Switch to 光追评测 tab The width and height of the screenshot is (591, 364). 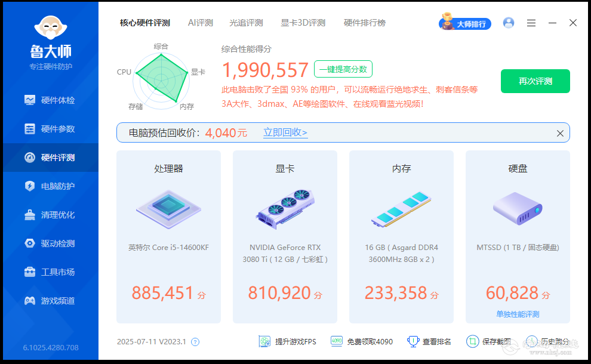(246, 23)
